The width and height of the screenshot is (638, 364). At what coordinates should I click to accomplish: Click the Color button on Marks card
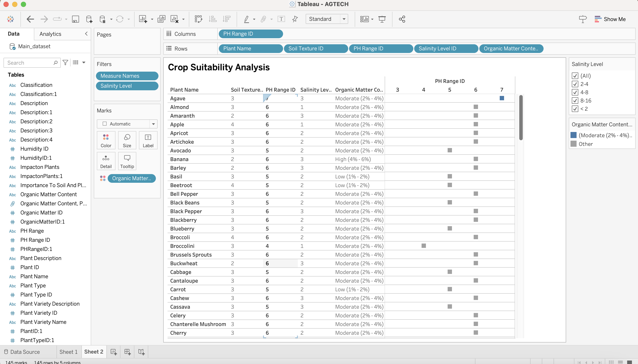pyautogui.click(x=106, y=140)
